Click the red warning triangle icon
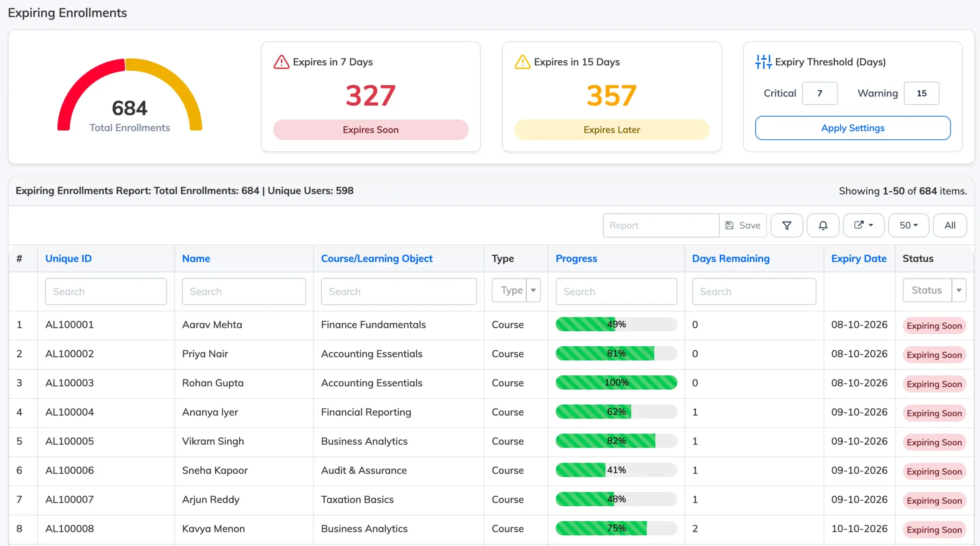This screenshot has height=546, width=980. pyautogui.click(x=281, y=62)
